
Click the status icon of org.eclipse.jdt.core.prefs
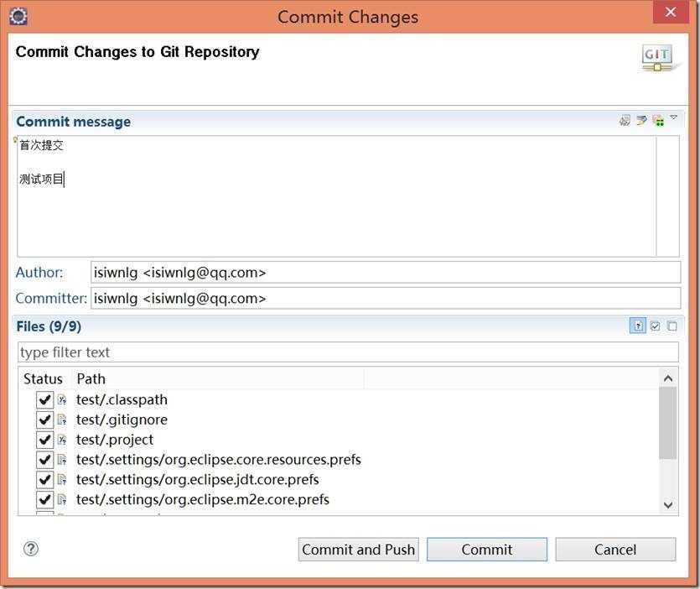(62, 480)
